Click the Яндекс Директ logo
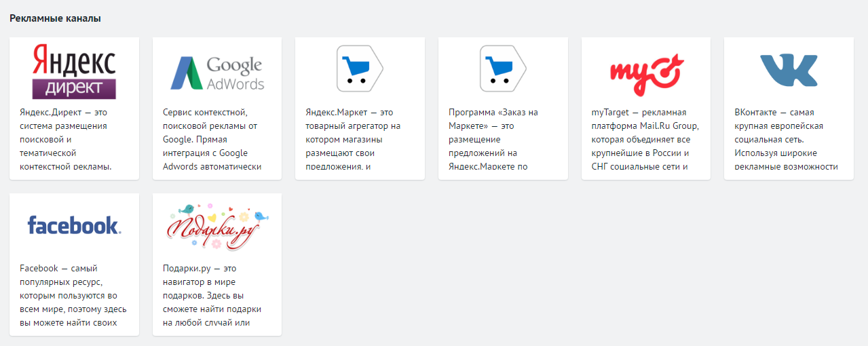This screenshot has height=346, width=868. [75, 72]
